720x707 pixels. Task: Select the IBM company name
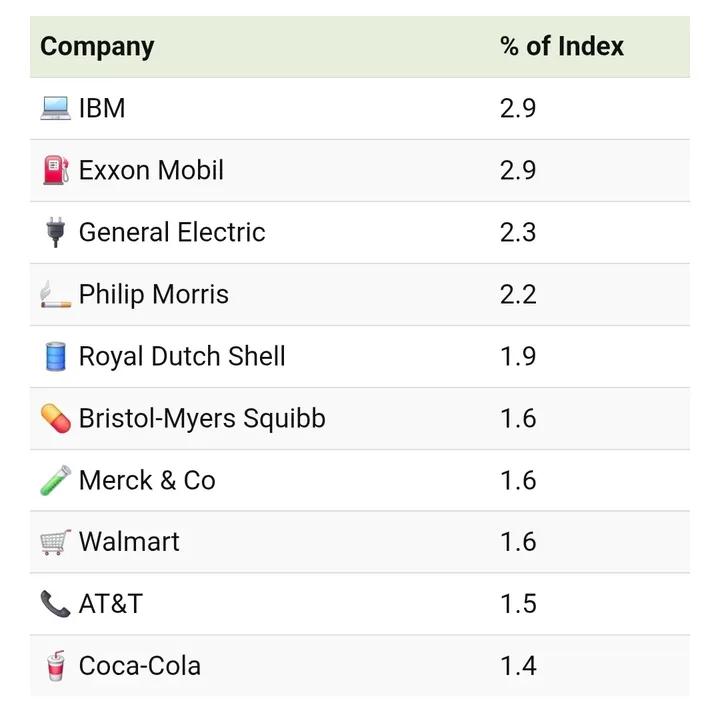click(x=102, y=108)
